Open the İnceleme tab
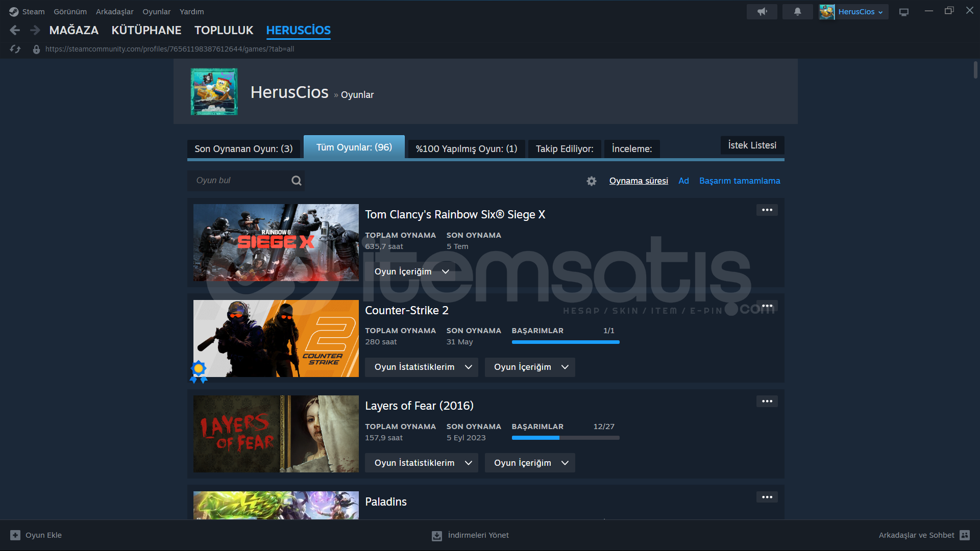The width and height of the screenshot is (980, 551). (632, 149)
